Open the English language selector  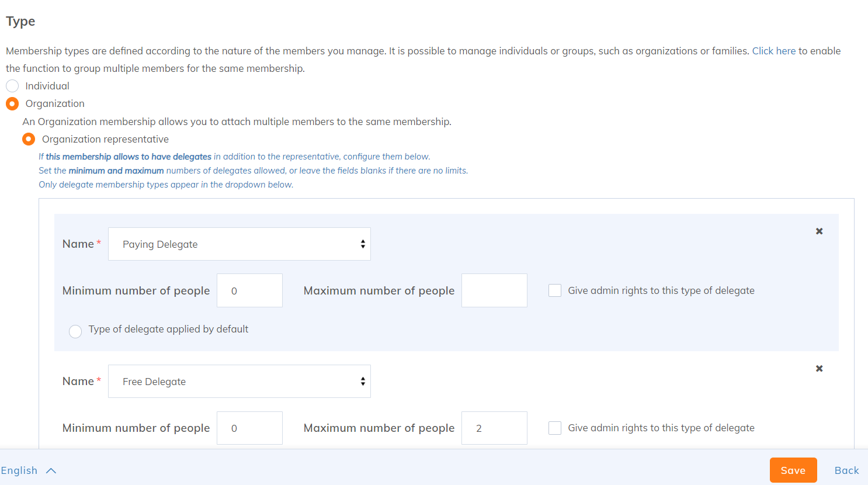20,471
